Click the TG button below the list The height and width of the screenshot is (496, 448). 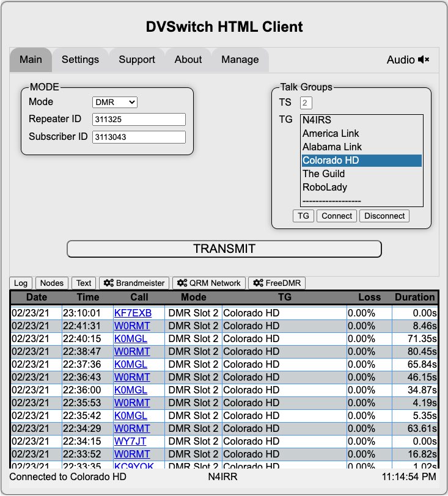[x=303, y=216]
